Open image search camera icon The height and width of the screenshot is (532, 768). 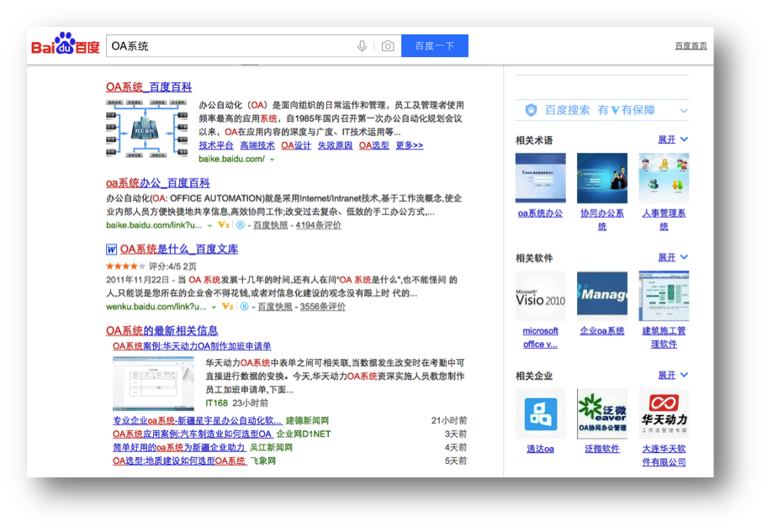(x=388, y=46)
